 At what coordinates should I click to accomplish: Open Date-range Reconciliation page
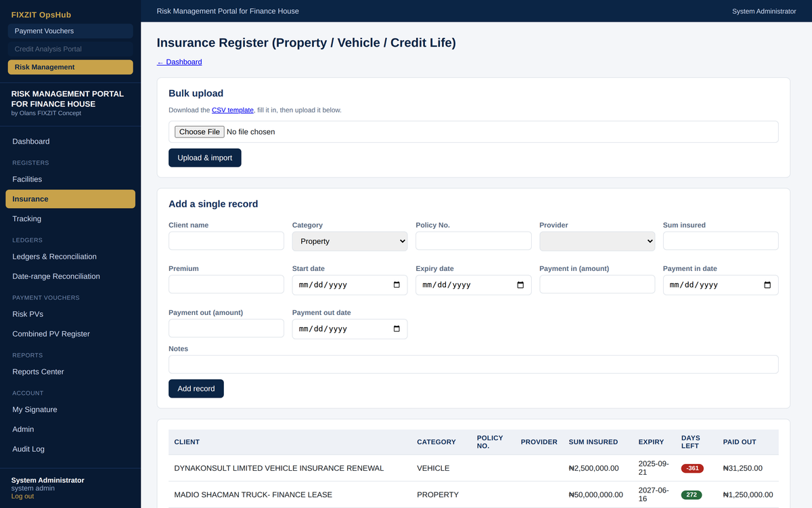tap(70, 276)
